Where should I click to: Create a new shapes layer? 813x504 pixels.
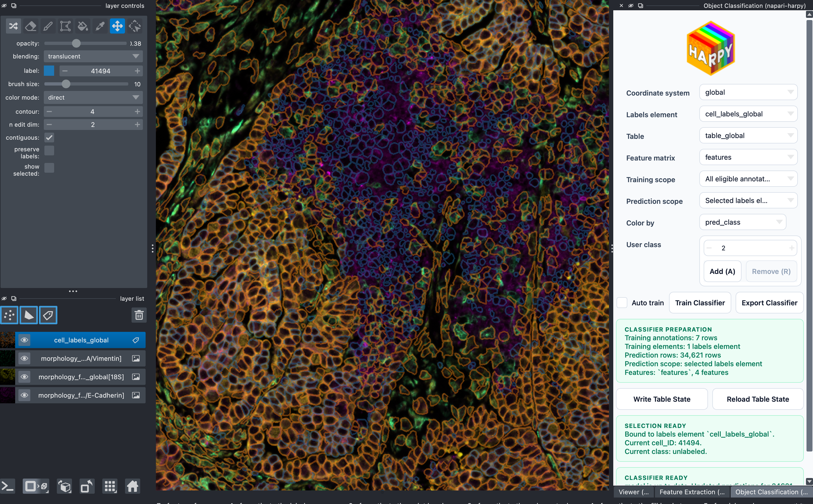(x=29, y=315)
